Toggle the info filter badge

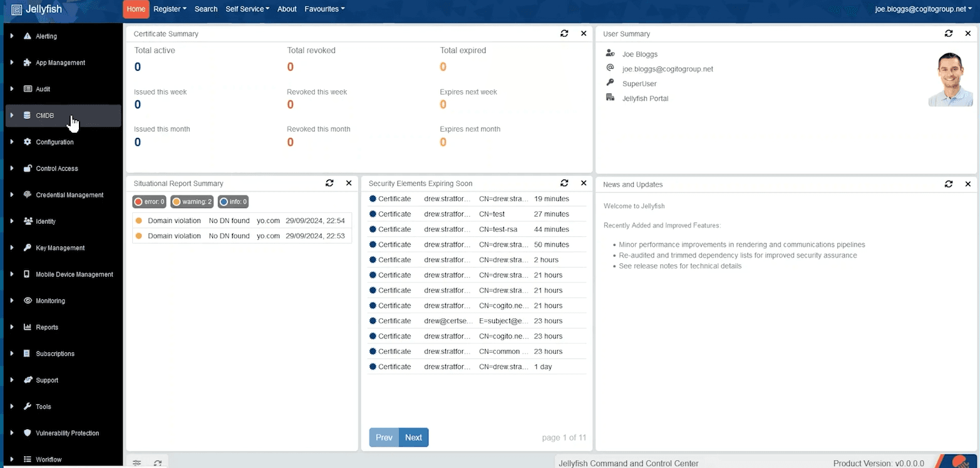click(233, 202)
